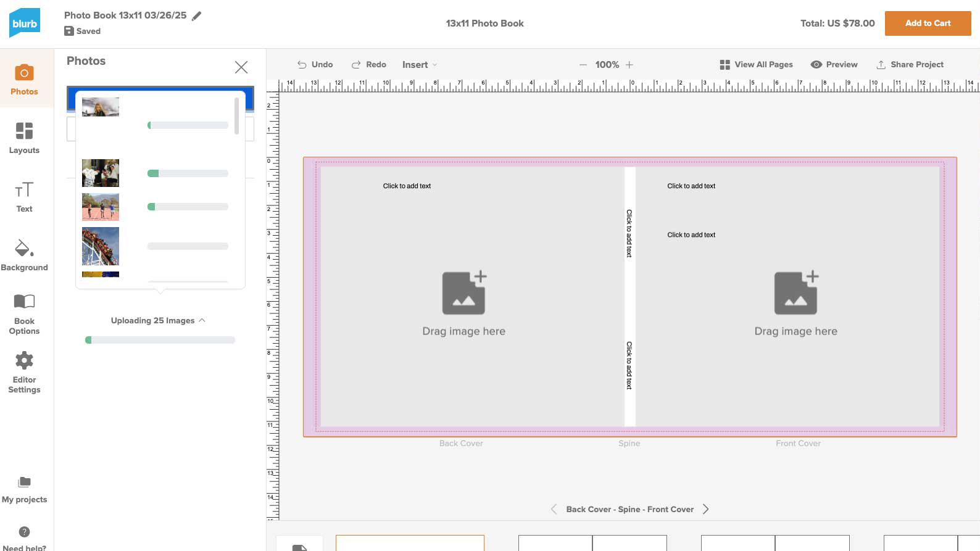Image resolution: width=980 pixels, height=551 pixels.
Task: Expand the Insert dropdown menu
Action: click(x=420, y=65)
